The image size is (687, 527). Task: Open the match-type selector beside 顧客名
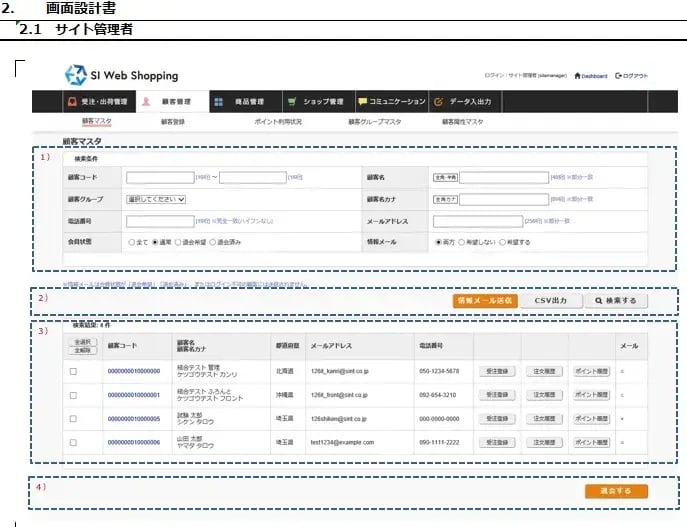point(445,178)
